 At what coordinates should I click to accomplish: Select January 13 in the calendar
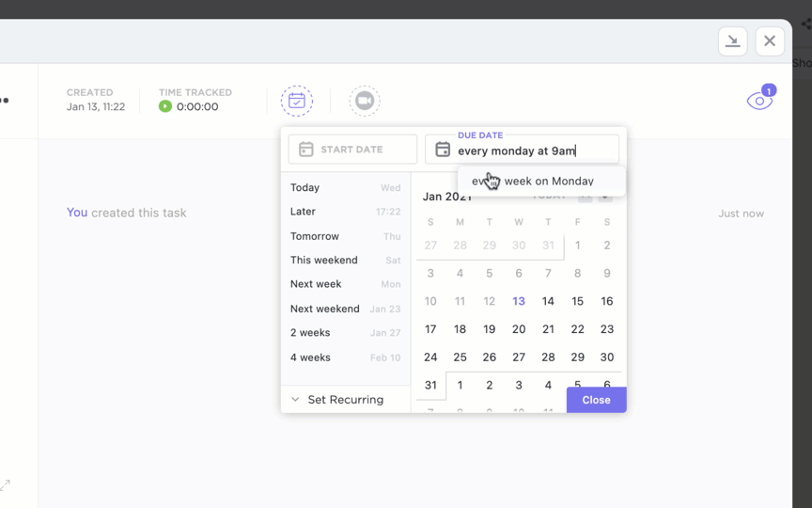point(519,301)
